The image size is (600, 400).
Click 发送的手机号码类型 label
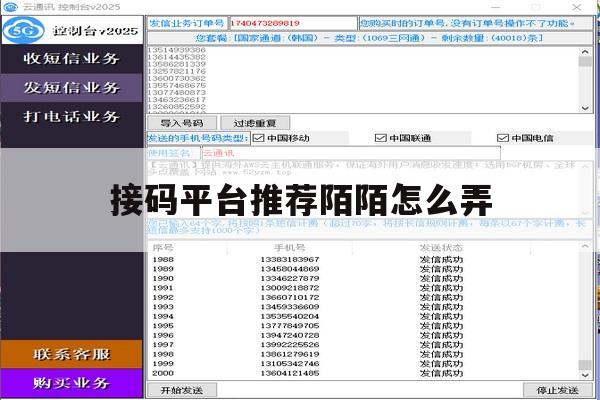[199, 138]
